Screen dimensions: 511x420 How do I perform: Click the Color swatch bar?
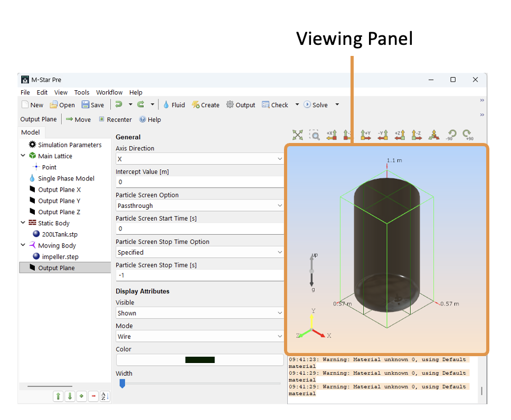point(200,360)
